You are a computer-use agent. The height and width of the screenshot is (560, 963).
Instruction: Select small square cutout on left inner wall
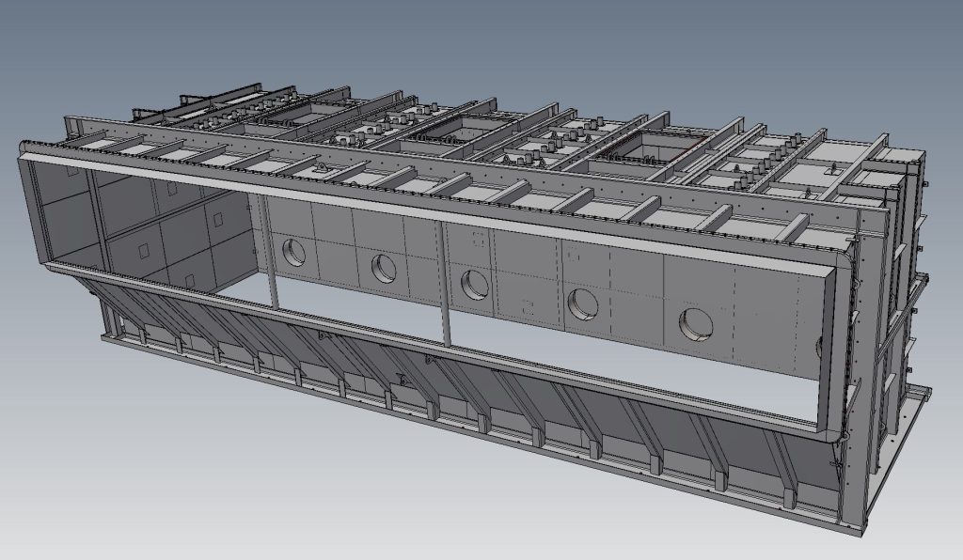143,251
